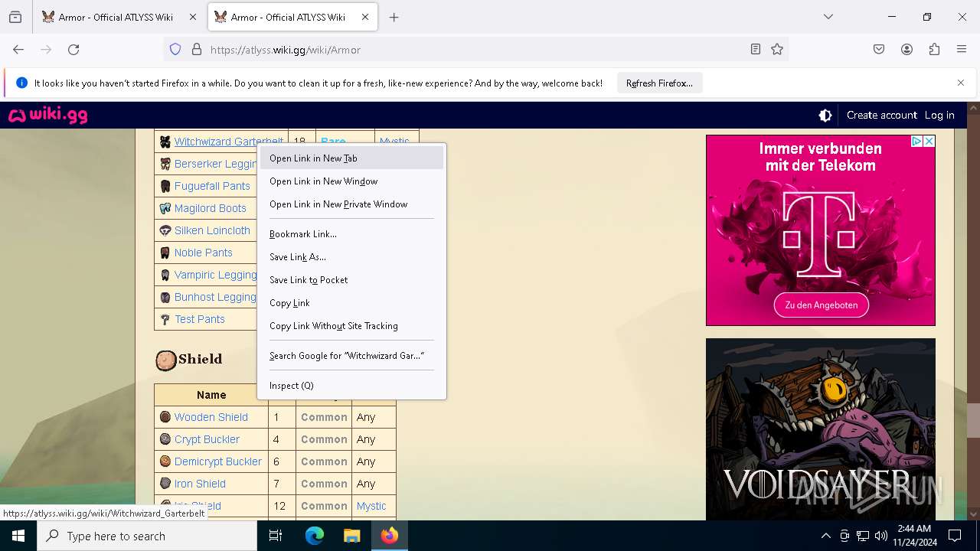Open Task View on taskbar

click(x=276, y=536)
